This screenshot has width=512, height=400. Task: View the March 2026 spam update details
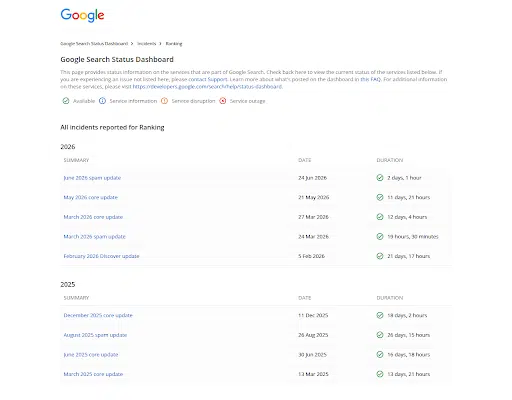click(95, 237)
